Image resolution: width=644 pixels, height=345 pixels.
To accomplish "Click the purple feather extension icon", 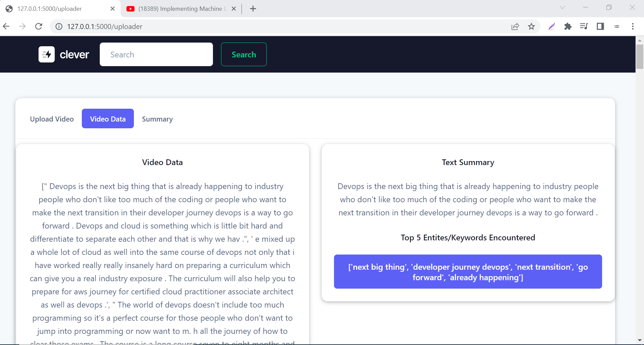I will pyautogui.click(x=552, y=26).
